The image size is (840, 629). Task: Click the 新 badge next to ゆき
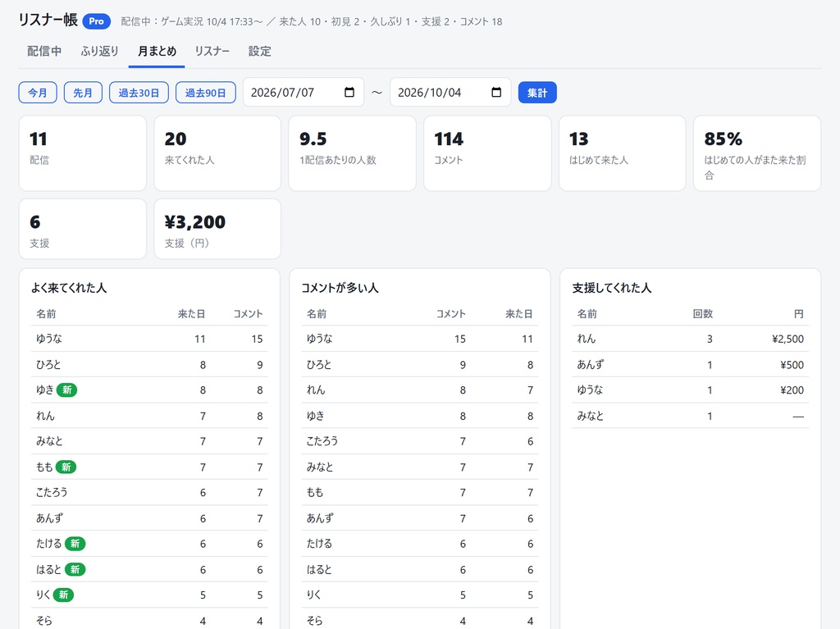point(67,390)
